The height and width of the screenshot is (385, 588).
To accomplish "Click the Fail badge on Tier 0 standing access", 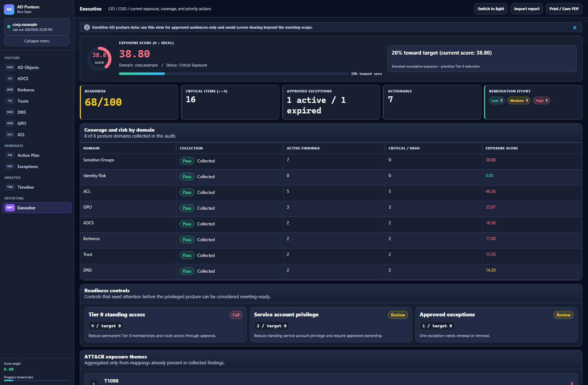I will pyautogui.click(x=236, y=315).
